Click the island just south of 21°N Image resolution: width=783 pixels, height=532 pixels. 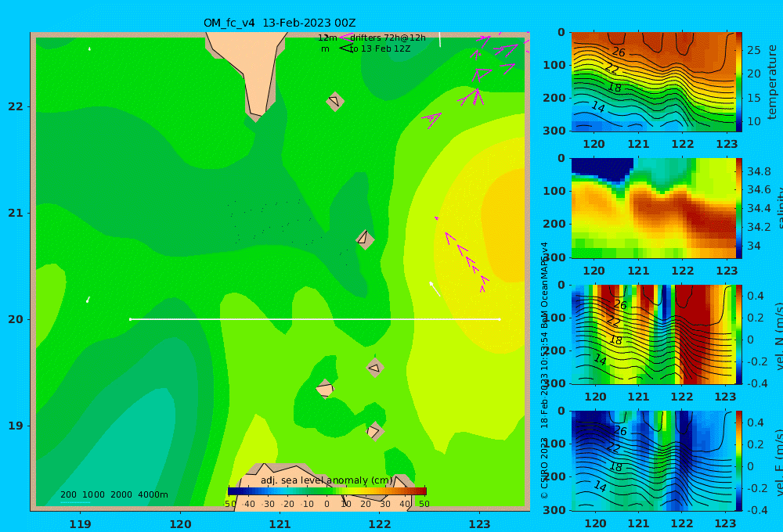coord(365,239)
